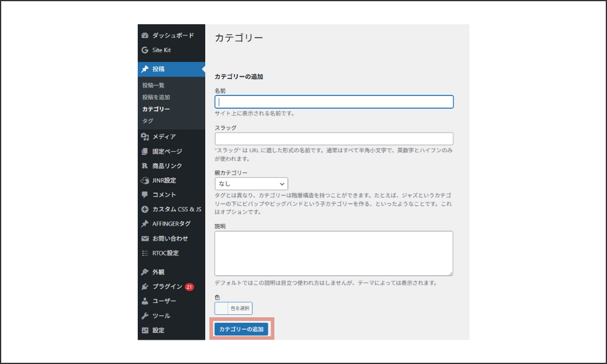The width and height of the screenshot is (607, 364).
Task: Open the RTOC設定 menu label
Action: 165,253
